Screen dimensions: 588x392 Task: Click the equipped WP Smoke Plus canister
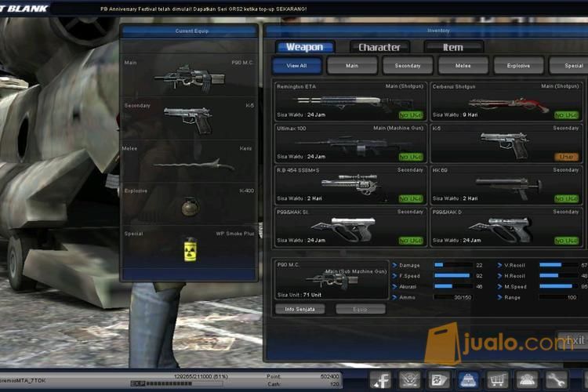[x=191, y=249]
